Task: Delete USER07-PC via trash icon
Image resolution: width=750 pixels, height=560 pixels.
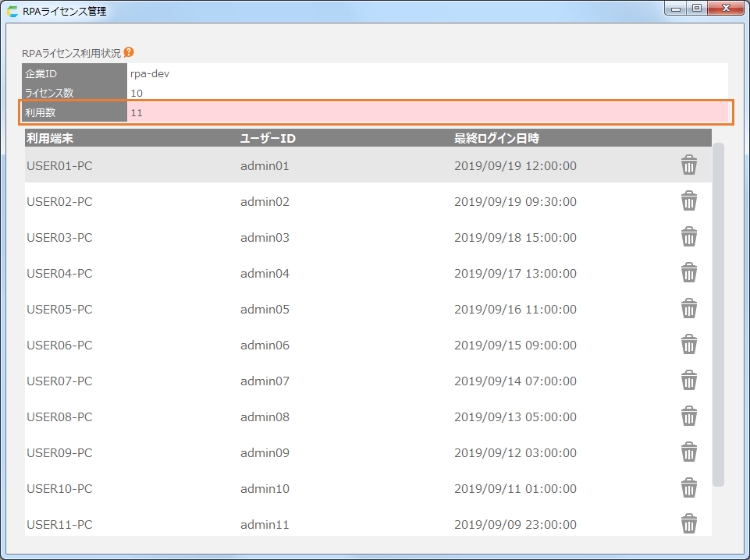Action: tap(688, 381)
